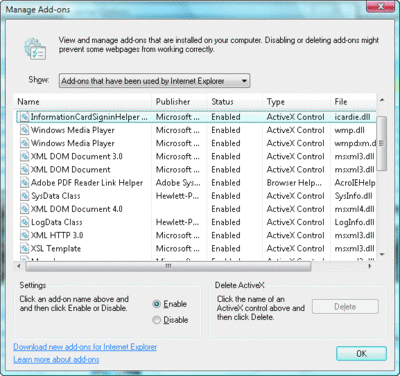The height and width of the screenshot is (376, 400).
Task: Click the horizontal scrollbar thumb
Action: point(168,266)
